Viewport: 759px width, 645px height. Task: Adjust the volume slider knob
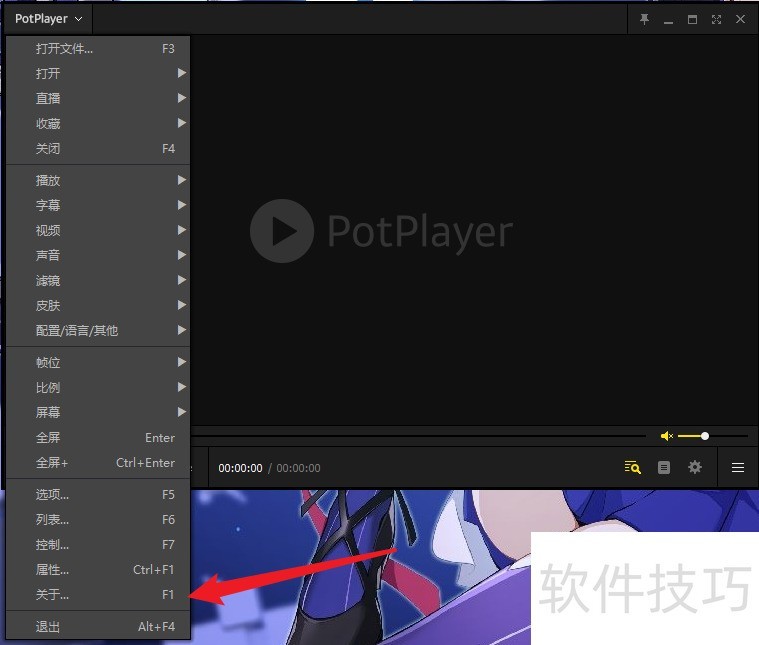tap(705, 436)
